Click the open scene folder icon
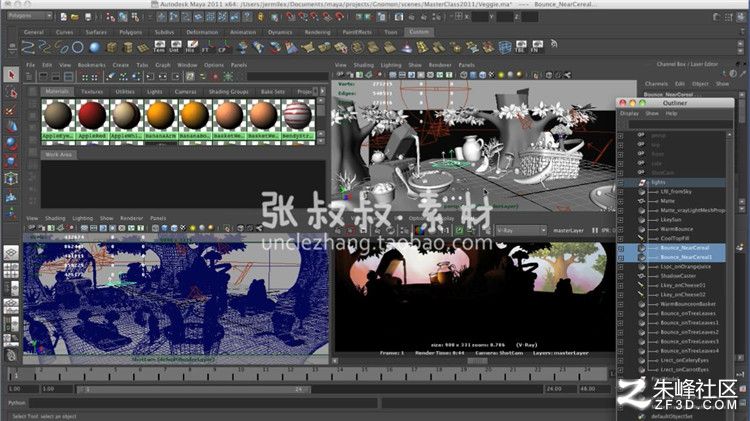 point(75,17)
